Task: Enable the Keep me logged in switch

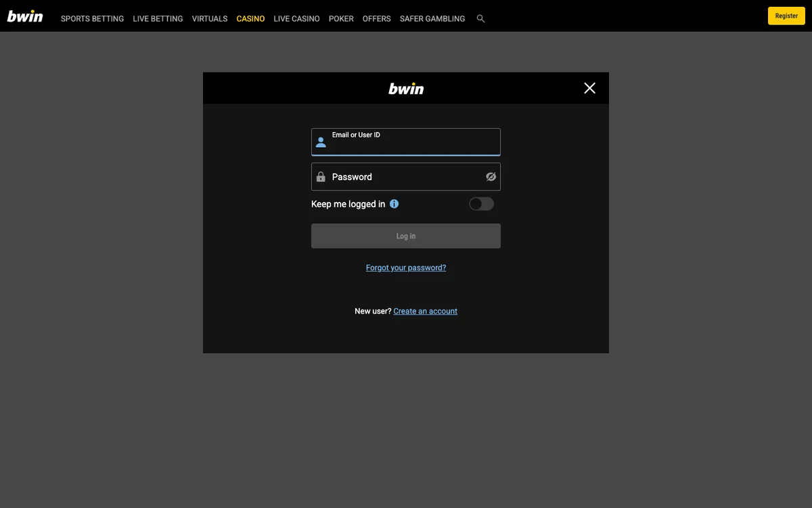Action: pyautogui.click(x=482, y=204)
